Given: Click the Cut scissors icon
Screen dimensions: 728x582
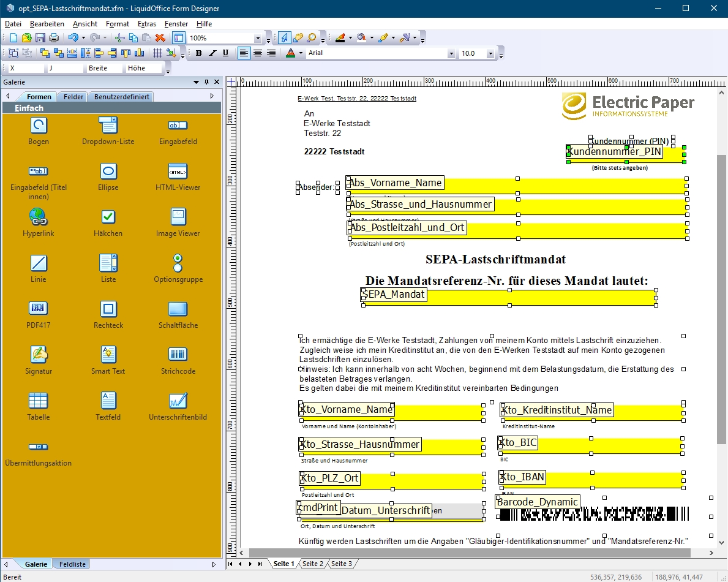Looking at the screenshot, I should (120, 38).
